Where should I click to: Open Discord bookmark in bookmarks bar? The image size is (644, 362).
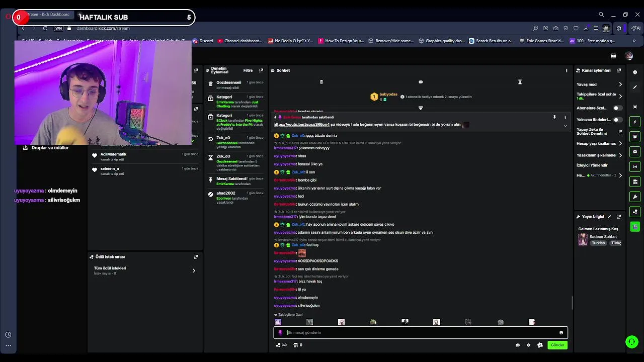(x=202, y=41)
